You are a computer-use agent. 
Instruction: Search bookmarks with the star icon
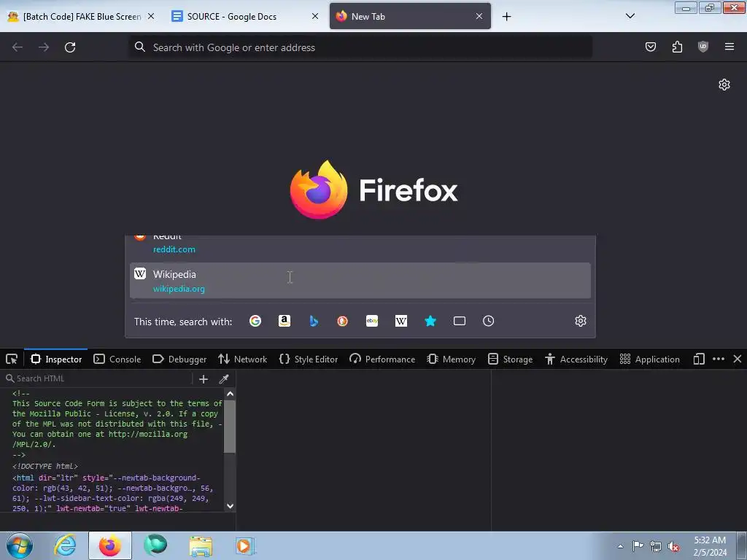(430, 321)
